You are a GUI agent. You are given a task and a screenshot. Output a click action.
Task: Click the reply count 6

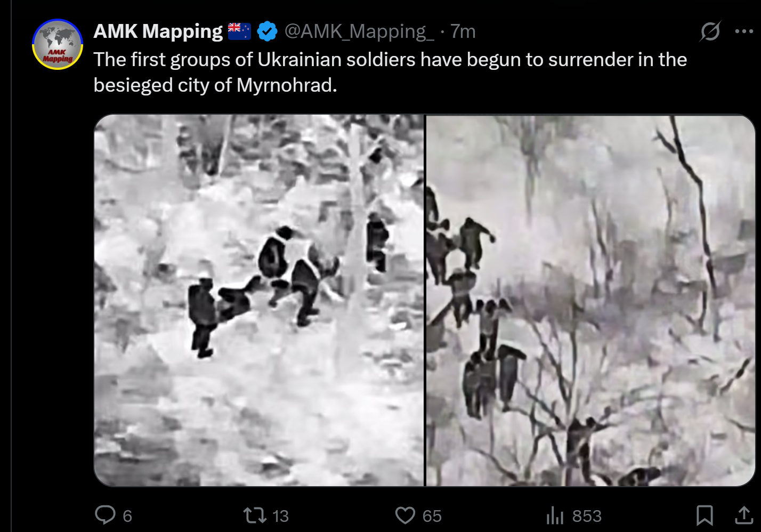(x=127, y=516)
